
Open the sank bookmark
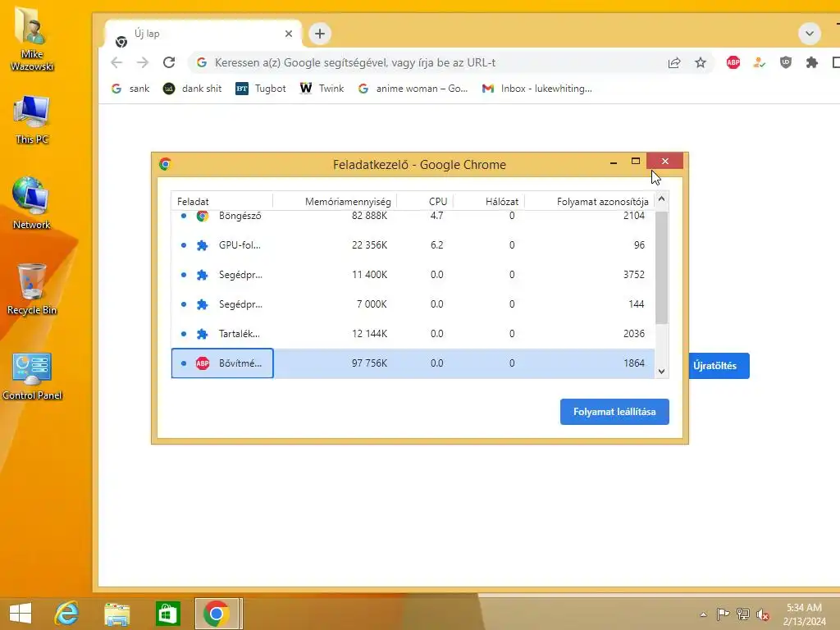(130, 89)
